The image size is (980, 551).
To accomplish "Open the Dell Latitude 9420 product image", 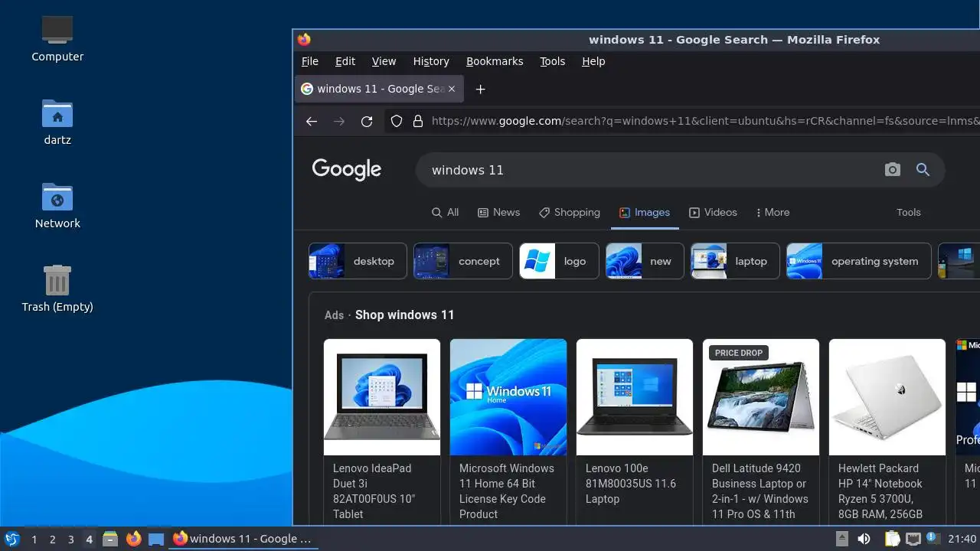I will coord(761,397).
